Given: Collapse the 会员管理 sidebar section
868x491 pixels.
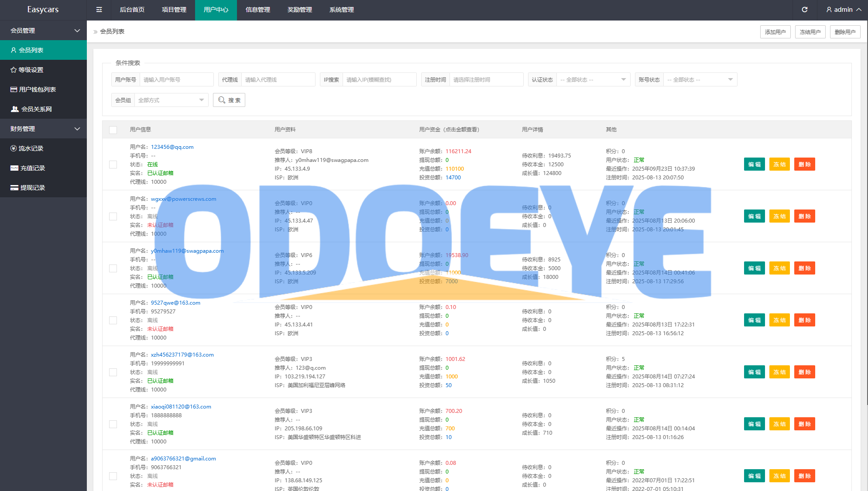Looking at the screenshot, I should pyautogui.click(x=43, y=31).
